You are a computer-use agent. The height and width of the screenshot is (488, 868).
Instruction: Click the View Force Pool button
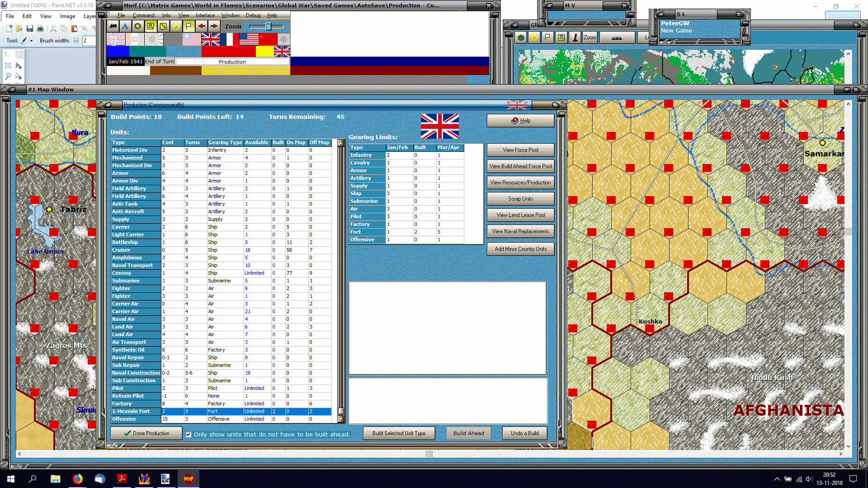pyautogui.click(x=520, y=150)
